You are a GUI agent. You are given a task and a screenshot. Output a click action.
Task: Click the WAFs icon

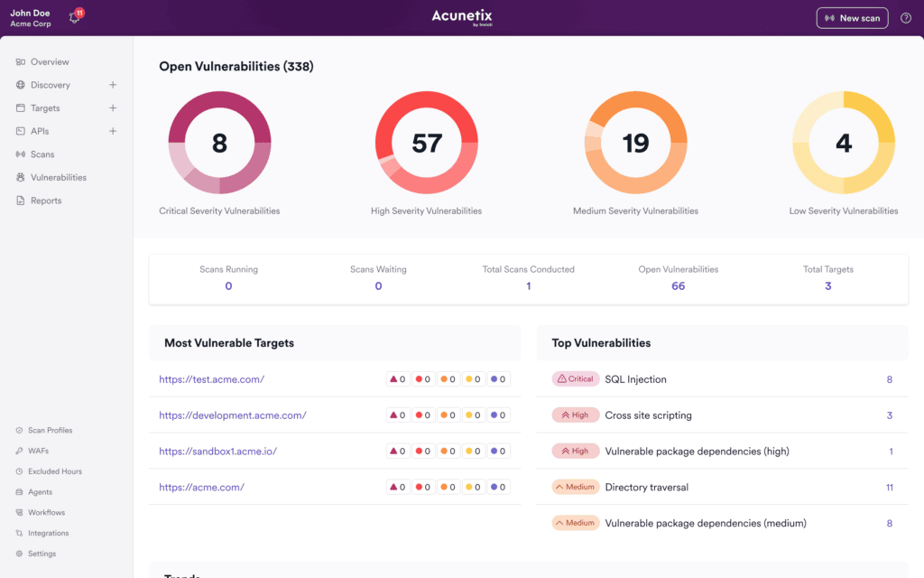pyautogui.click(x=20, y=451)
